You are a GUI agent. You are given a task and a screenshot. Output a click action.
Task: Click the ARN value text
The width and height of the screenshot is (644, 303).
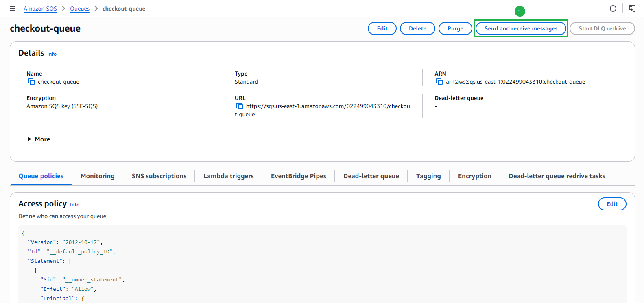pyautogui.click(x=515, y=82)
